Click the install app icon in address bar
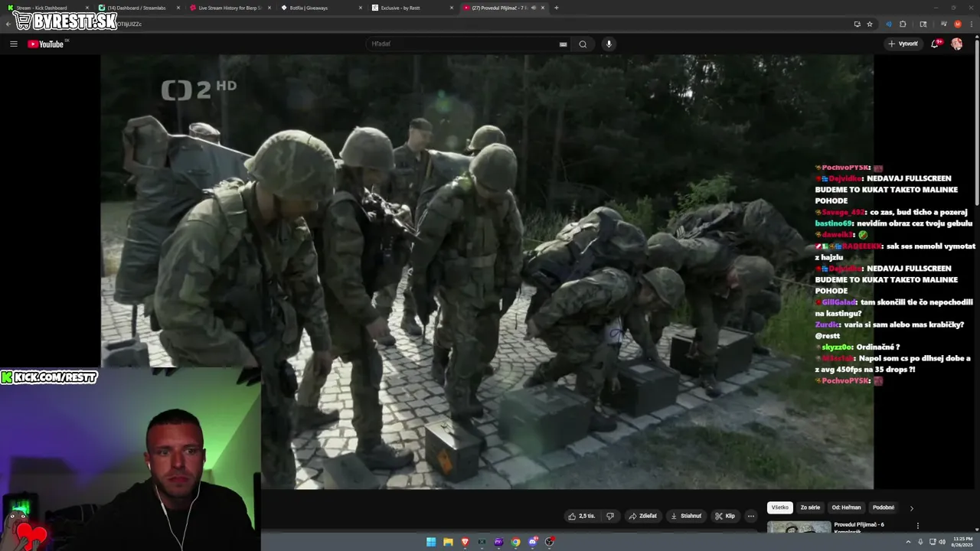 (857, 24)
